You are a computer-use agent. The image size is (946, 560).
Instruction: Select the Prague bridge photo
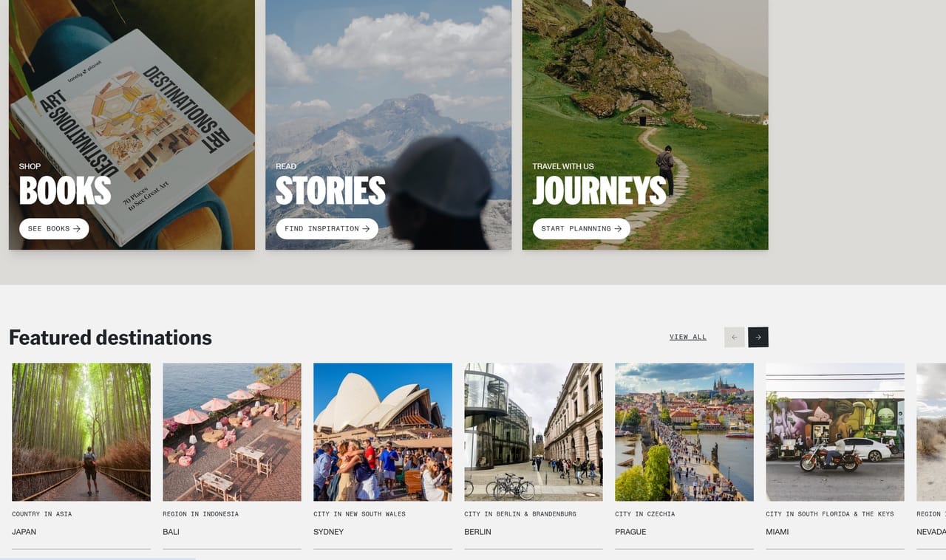[x=684, y=431]
